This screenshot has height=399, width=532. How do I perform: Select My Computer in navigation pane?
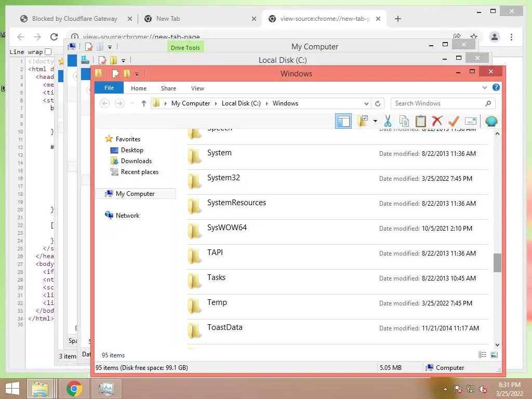coord(135,194)
